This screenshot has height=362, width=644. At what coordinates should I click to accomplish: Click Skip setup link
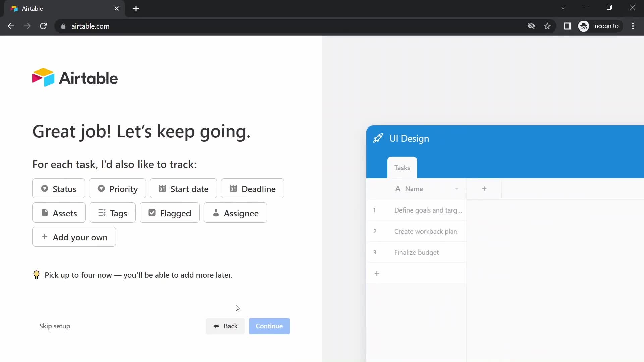(x=54, y=326)
